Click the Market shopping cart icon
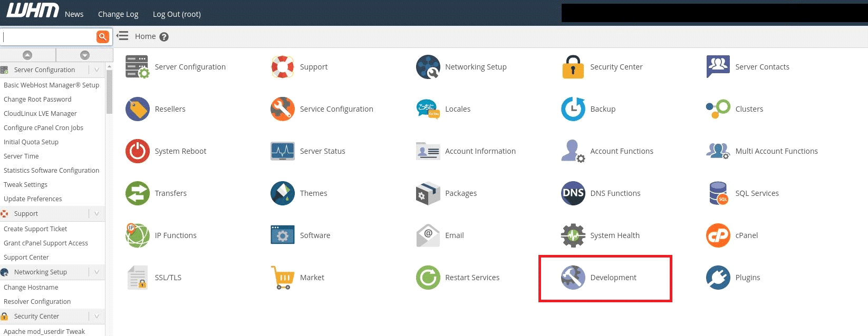The width and height of the screenshot is (868, 336). click(x=283, y=278)
